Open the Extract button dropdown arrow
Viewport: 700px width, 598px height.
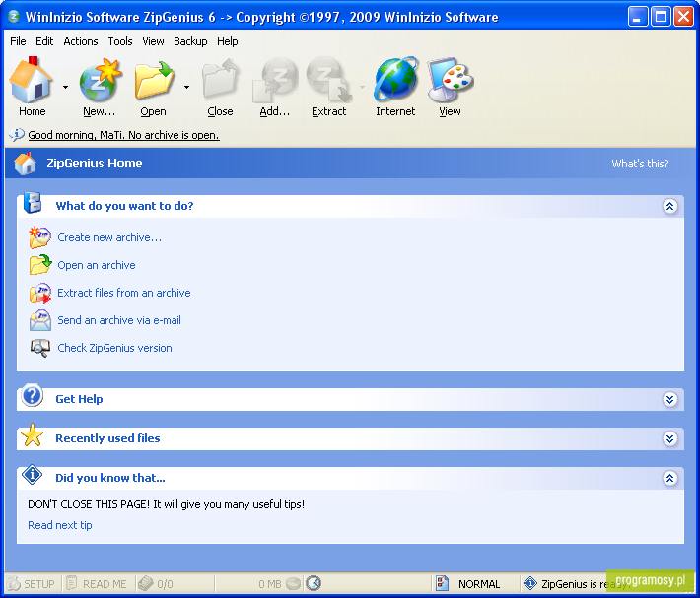[362, 87]
